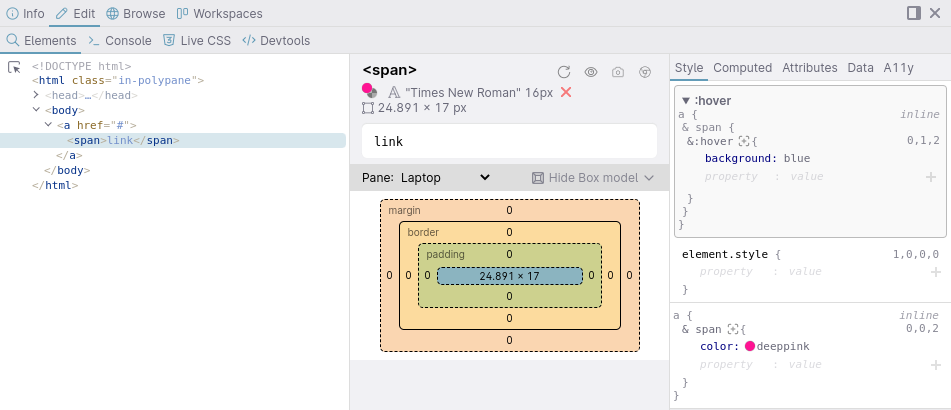Switch to the Edit tab
The height and width of the screenshot is (410, 951).
75,13
